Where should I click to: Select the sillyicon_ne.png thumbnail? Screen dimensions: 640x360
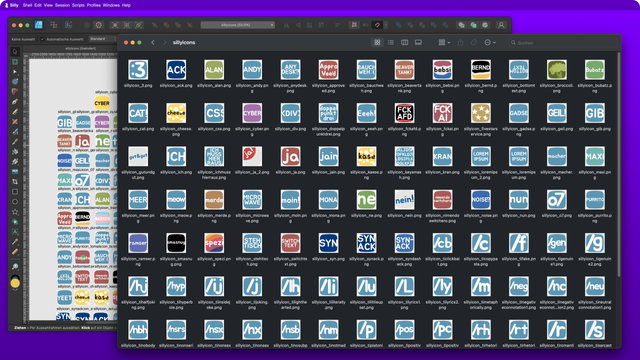tap(367, 200)
